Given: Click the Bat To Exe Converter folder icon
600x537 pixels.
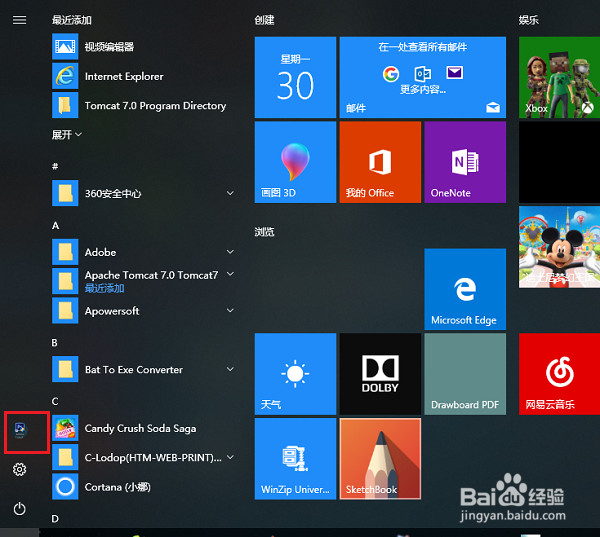Looking at the screenshot, I should tap(65, 369).
